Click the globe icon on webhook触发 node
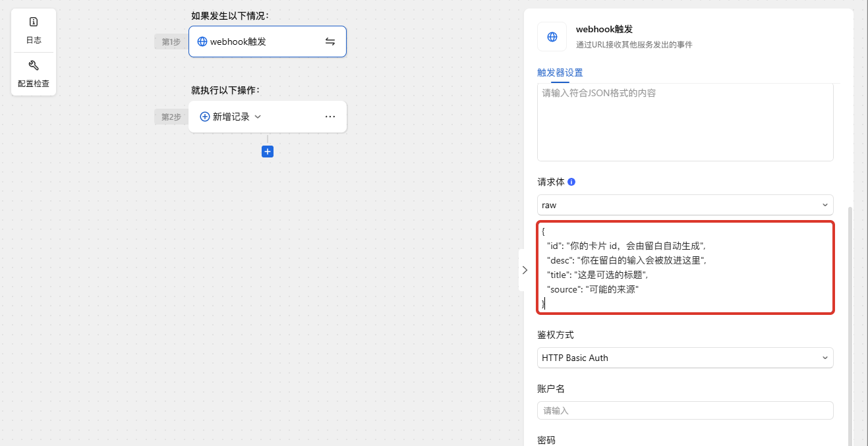868x446 pixels. 202,41
